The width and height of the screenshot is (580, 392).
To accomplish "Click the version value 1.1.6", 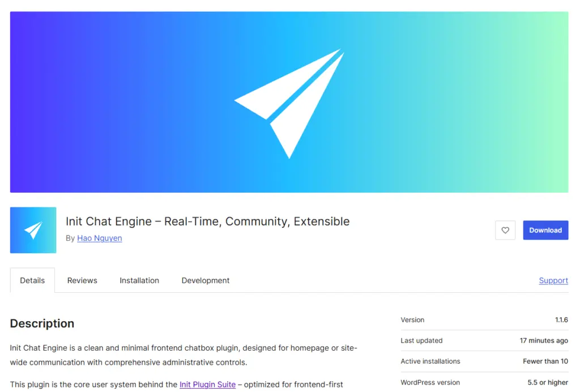I will (561, 320).
